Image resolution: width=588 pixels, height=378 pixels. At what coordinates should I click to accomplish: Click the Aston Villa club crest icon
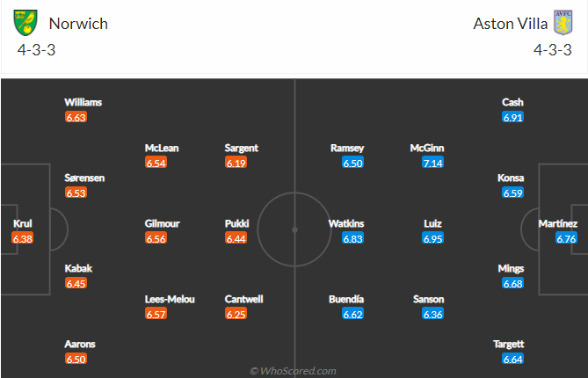(x=563, y=23)
